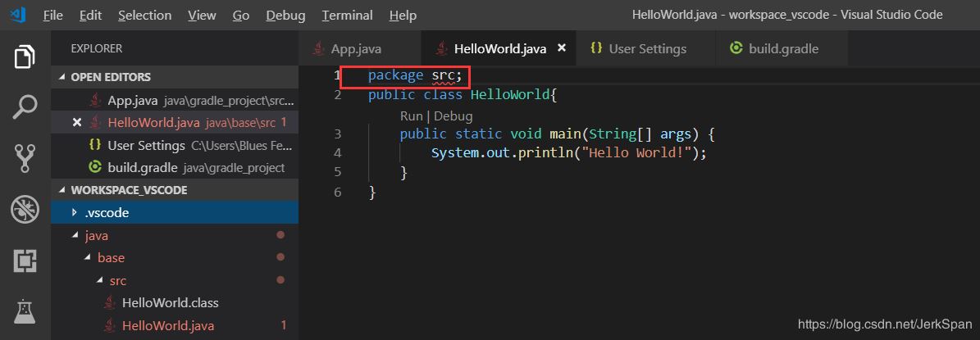980x340 pixels.
Task: Click the "Hello World!" string literal
Action: [636, 153]
